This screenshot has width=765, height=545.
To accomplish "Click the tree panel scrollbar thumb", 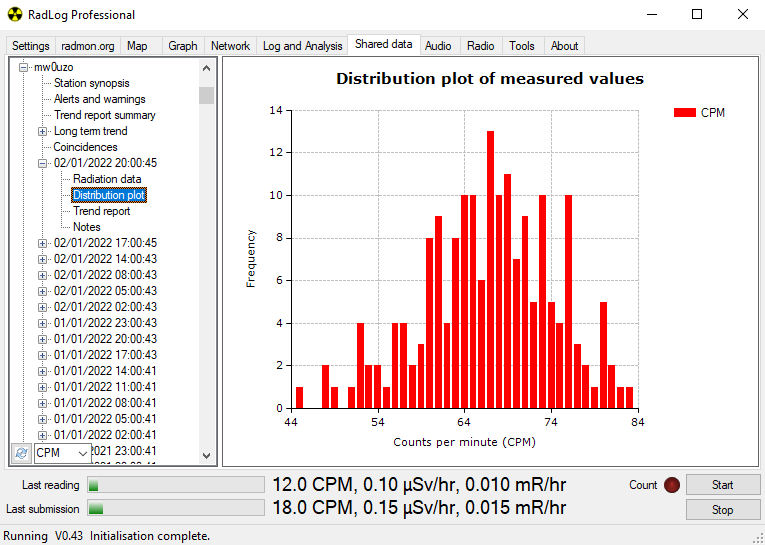I will tap(206, 95).
